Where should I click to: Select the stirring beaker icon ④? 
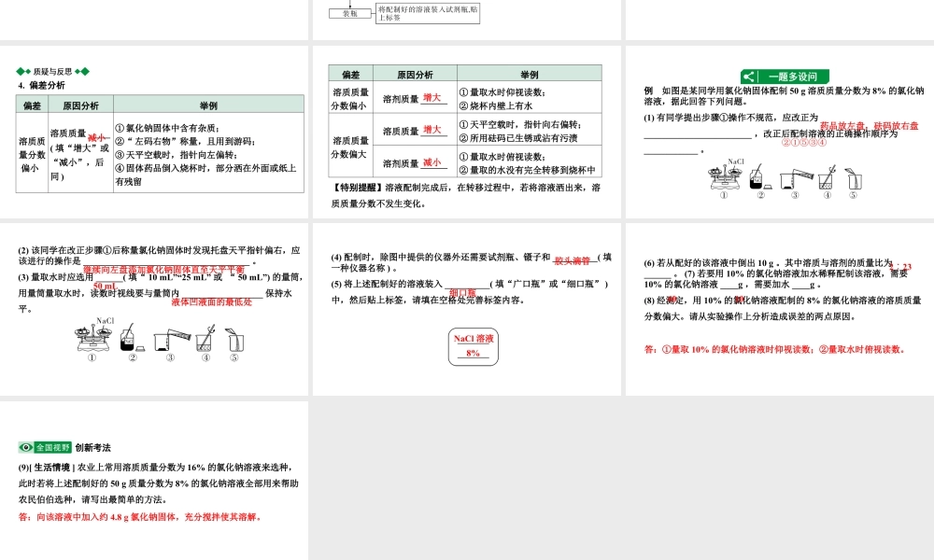tap(827, 176)
